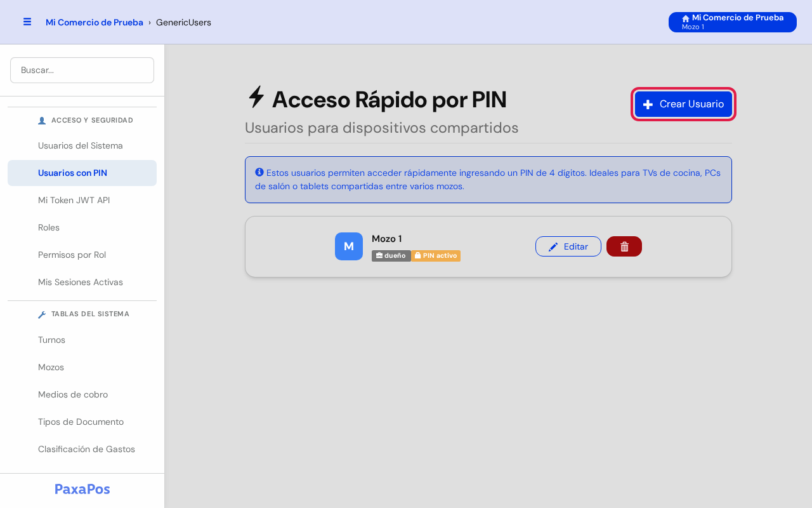
Task: Open Permisos por Rol page
Action: (82, 255)
